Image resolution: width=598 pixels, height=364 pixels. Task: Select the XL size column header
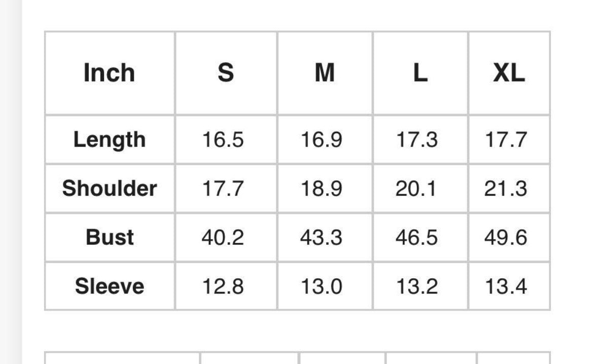click(509, 73)
